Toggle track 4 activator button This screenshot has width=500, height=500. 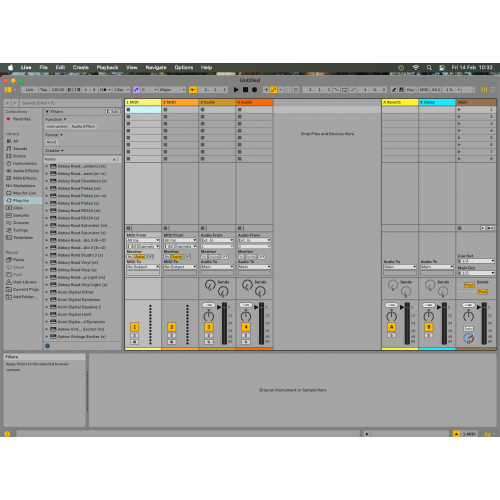[246, 327]
